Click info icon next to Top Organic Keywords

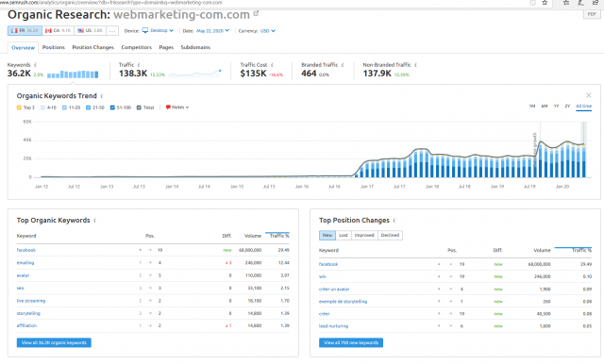point(94,220)
